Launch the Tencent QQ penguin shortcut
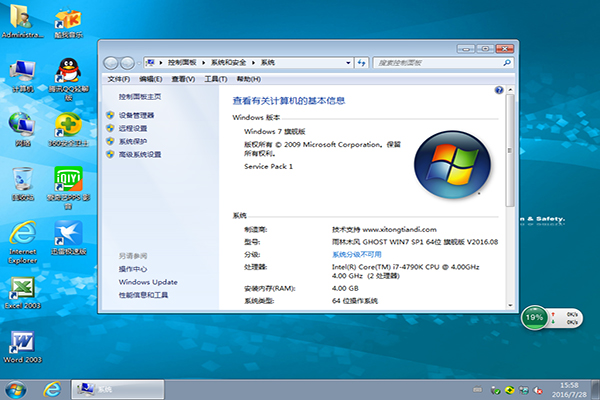600x400 pixels. pos(68,78)
